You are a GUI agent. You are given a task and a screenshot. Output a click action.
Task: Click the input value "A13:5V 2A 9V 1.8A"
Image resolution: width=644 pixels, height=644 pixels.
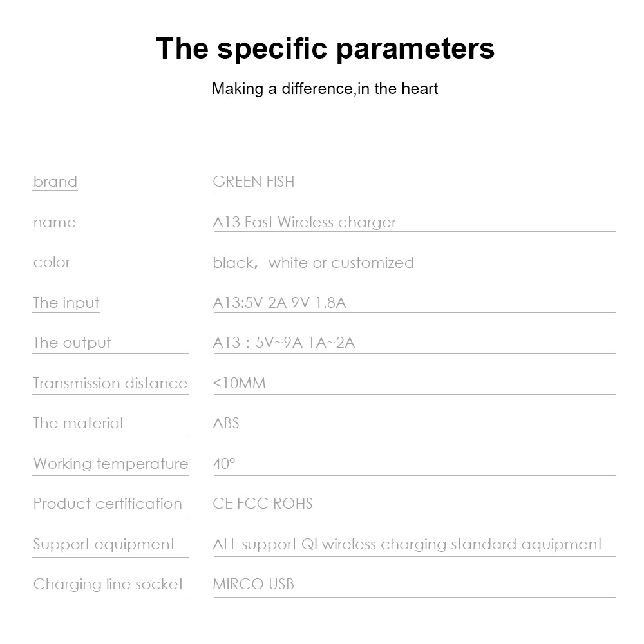(x=279, y=303)
